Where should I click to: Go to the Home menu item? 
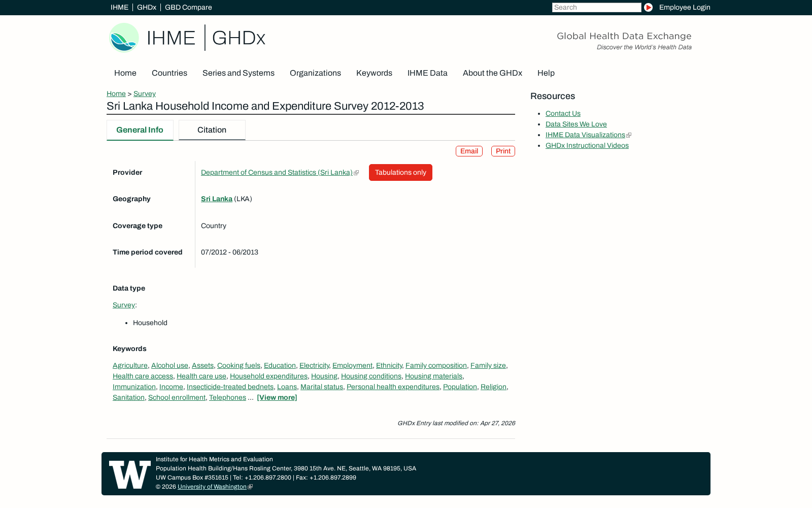tap(125, 73)
